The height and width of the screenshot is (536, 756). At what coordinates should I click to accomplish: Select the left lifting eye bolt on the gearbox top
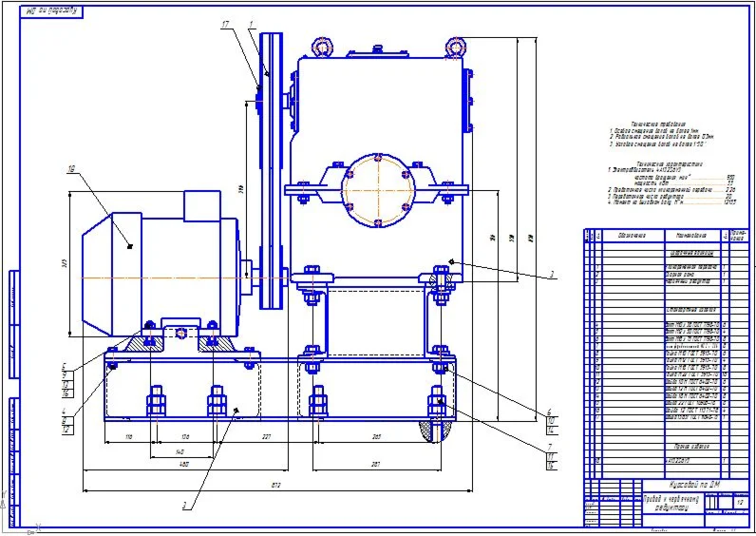point(322,47)
